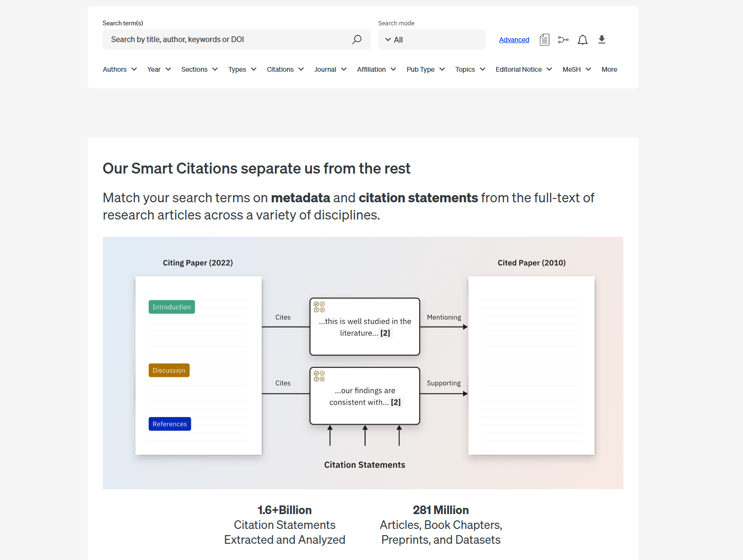This screenshot has width=743, height=560.
Task: Click the 'Search mode' label
Action: click(x=396, y=23)
